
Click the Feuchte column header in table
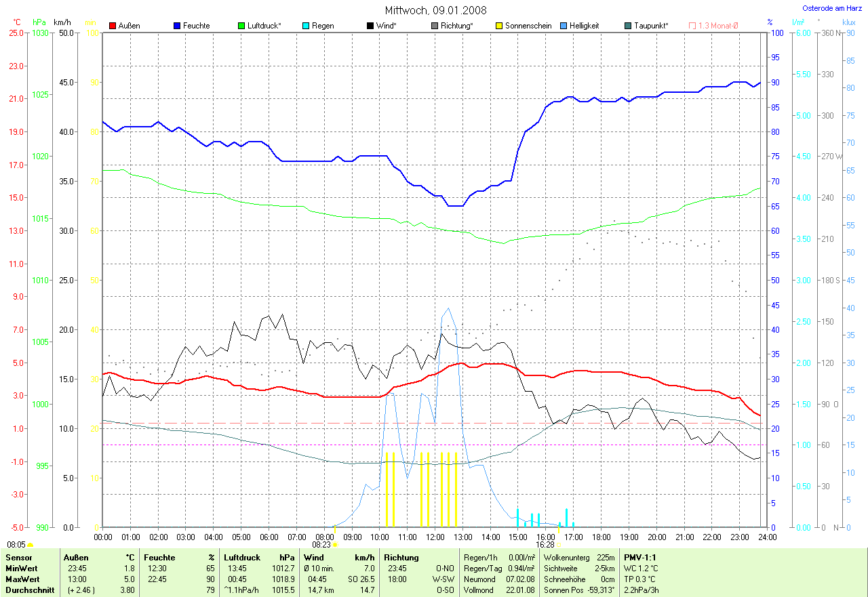pos(159,558)
